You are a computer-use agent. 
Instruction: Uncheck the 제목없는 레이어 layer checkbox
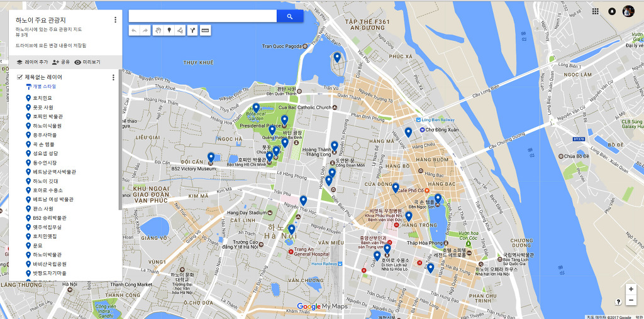tap(19, 77)
